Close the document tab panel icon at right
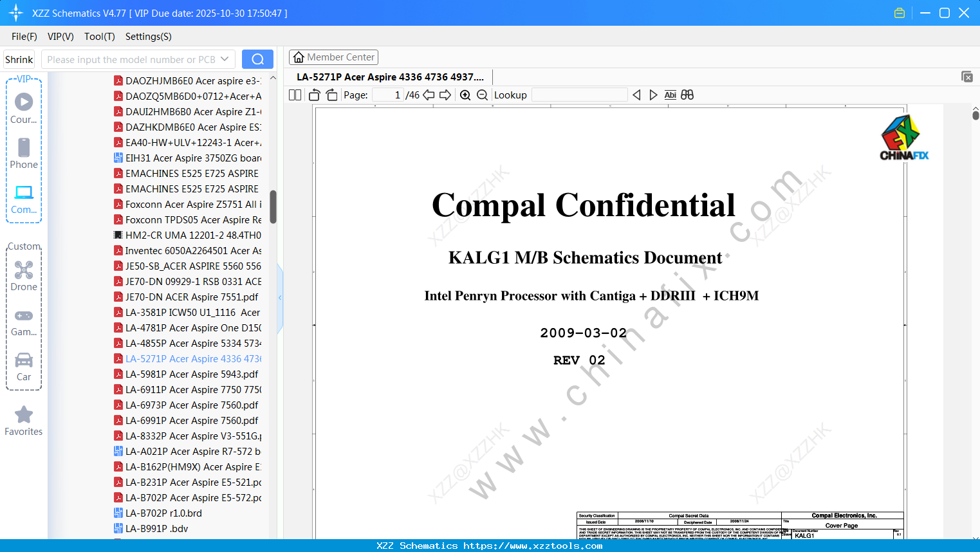The width and height of the screenshot is (980, 552). [967, 77]
